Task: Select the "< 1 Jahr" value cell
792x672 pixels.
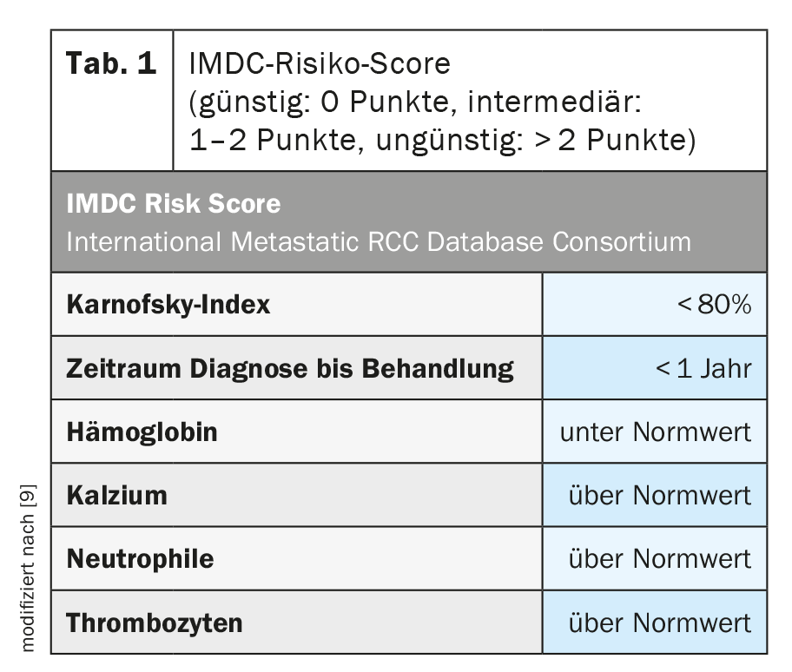Action: click(x=703, y=369)
